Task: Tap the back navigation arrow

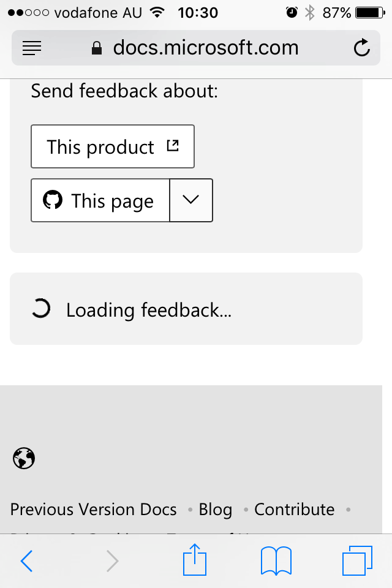Action: 26,560
